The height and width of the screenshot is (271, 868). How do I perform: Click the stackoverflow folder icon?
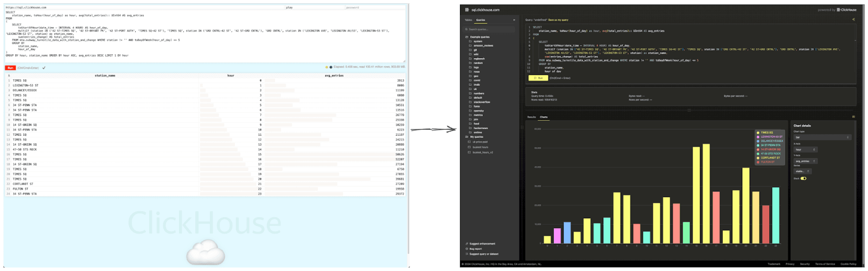[470, 102]
